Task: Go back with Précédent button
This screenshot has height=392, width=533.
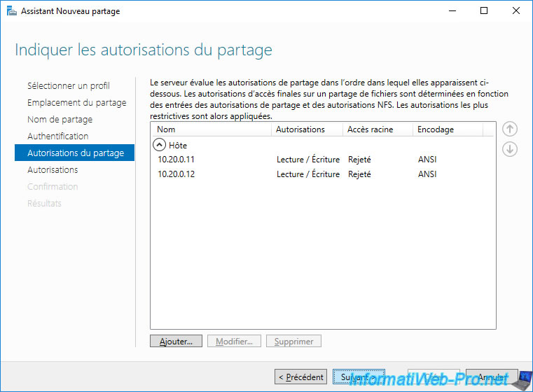Action: (x=301, y=377)
